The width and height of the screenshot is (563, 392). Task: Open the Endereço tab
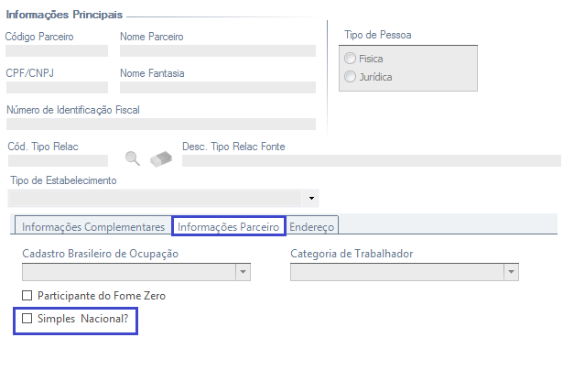(x=312, y=226)
